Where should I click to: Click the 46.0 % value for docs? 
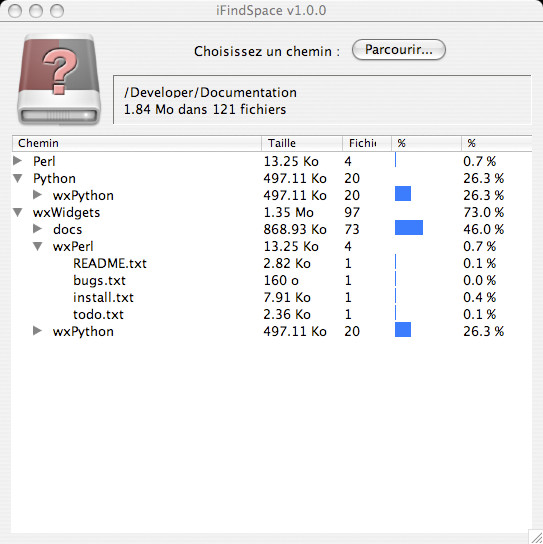pos(483,229)
